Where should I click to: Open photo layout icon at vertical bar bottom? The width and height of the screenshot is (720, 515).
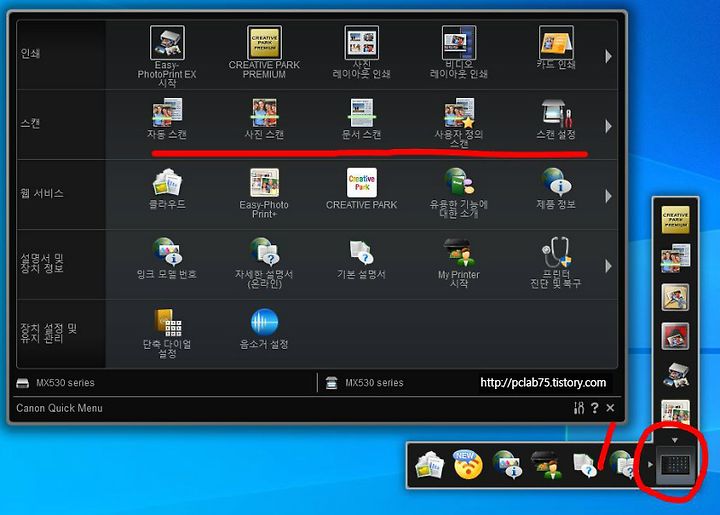tap(675, 412)
